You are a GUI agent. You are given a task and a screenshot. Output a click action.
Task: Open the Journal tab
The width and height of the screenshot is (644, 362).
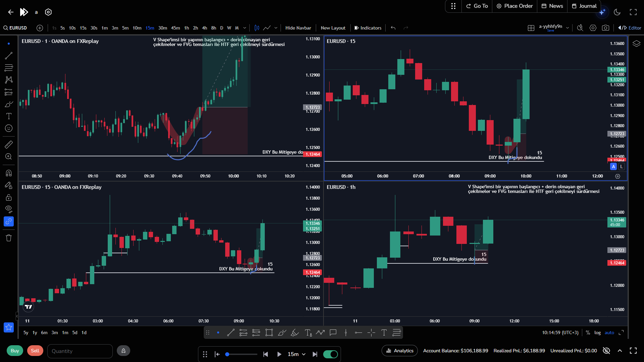pos(584,6)
